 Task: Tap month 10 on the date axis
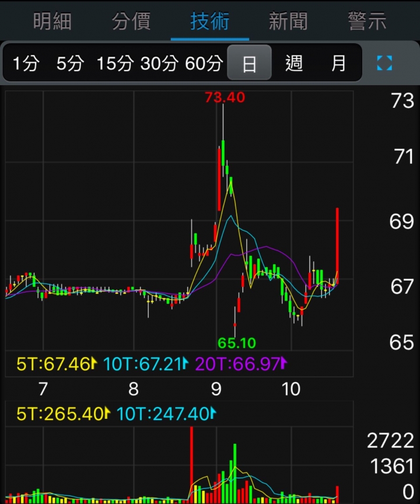[x=291, y=389]
